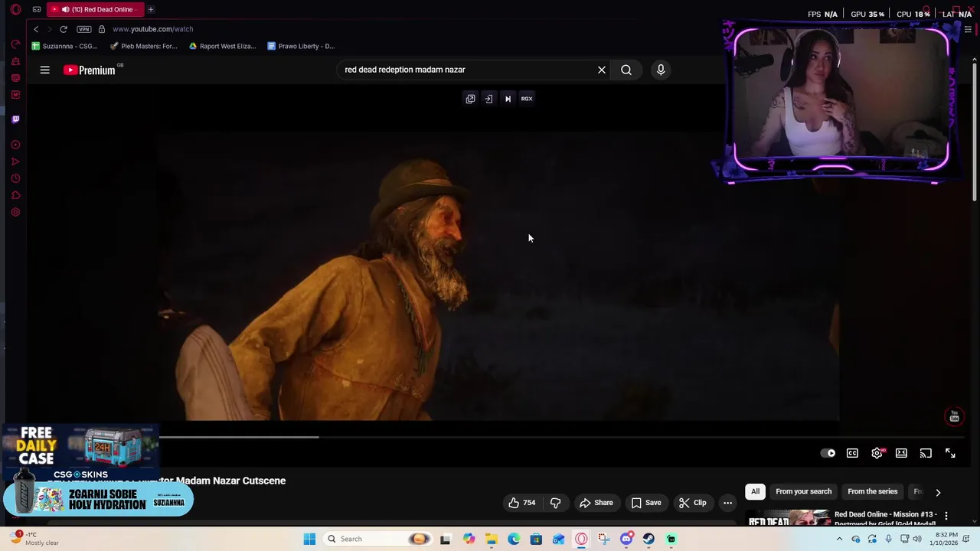Open options for Mission #13 video
The image size is (980, 551).
[x=946, y=516]
